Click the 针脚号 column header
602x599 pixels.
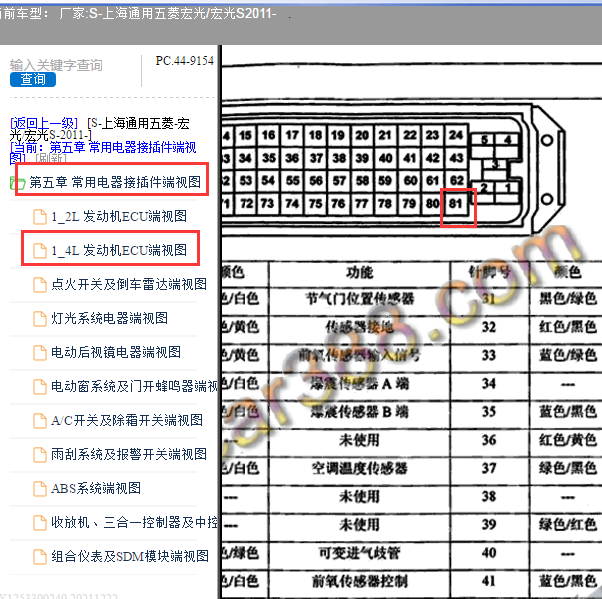489,273
